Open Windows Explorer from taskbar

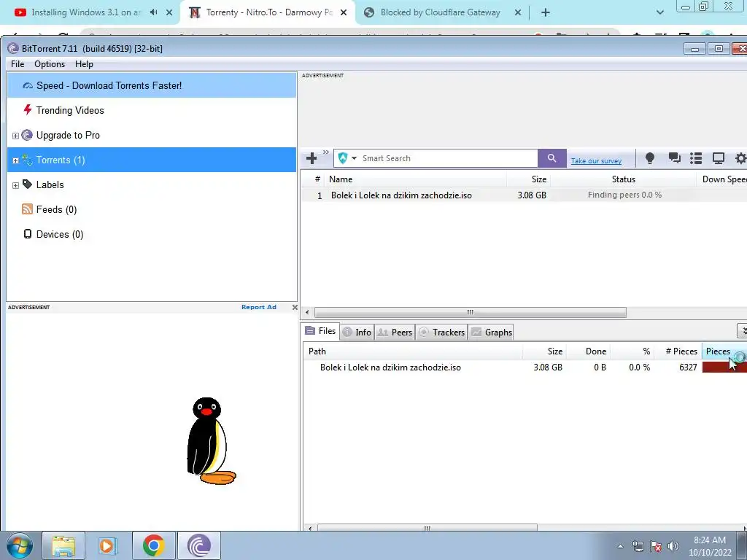tap(63, 545)
